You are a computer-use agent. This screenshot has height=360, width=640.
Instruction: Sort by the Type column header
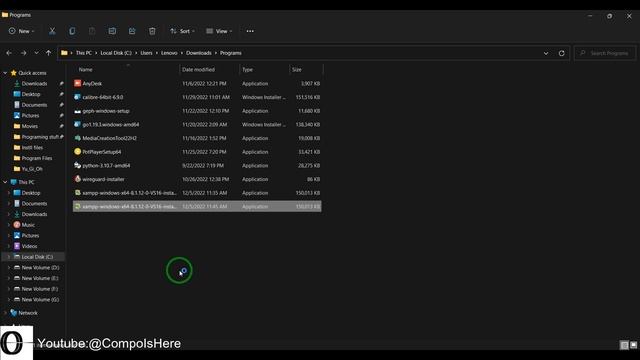click(x=247, y=70)
